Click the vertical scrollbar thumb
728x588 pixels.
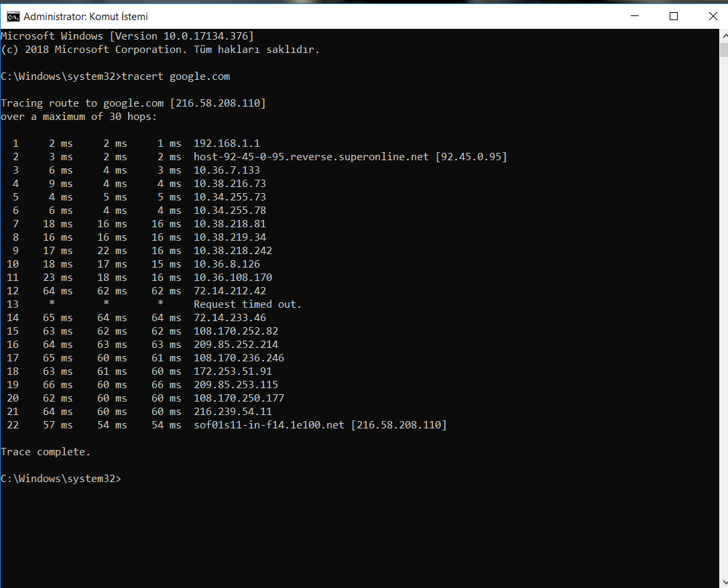pos(723,50)
